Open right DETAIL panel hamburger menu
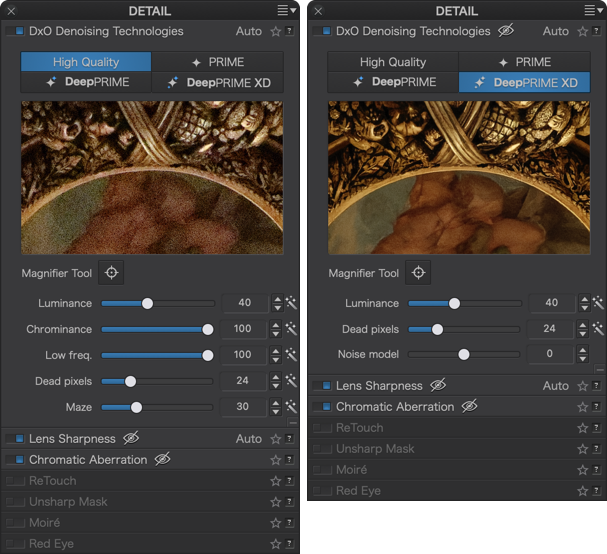Viewport: 607px width, 554px height. [x=593, y=10]
